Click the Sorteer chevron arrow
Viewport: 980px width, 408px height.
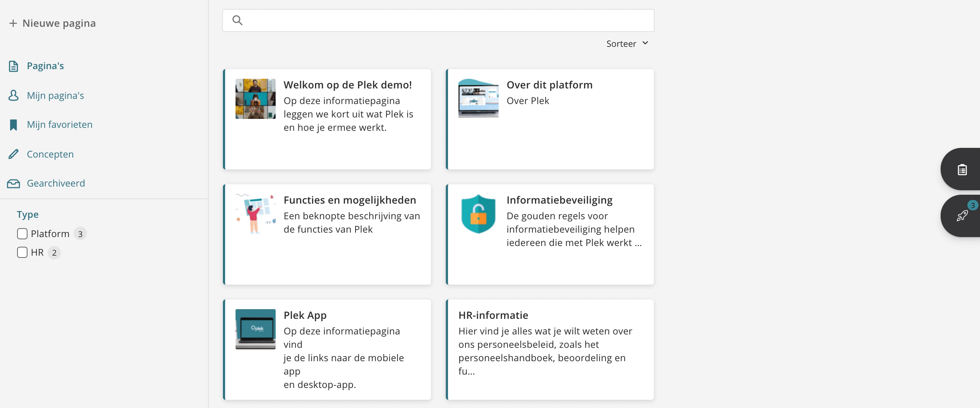(645, 43)
